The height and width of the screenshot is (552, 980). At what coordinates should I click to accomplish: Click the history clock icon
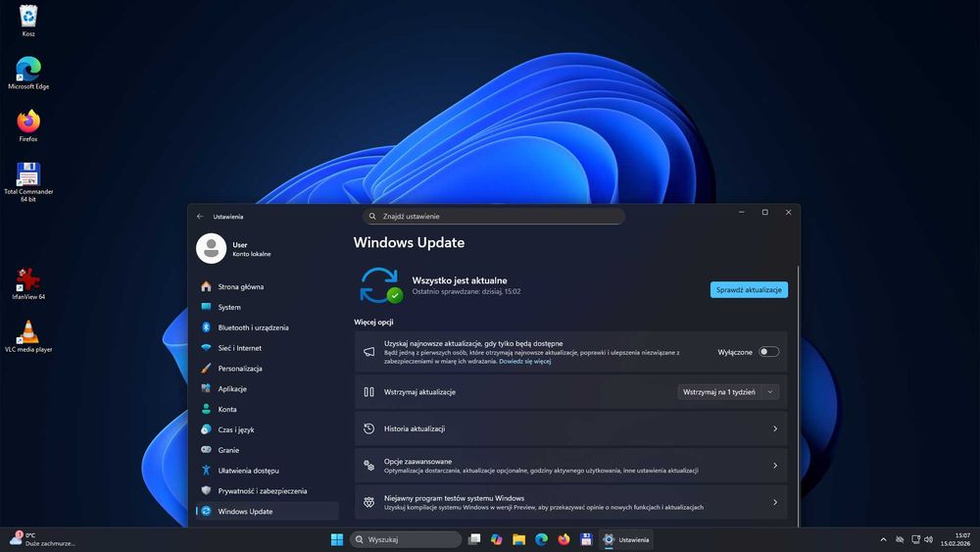pyautogui.click(x=368, y=428)
